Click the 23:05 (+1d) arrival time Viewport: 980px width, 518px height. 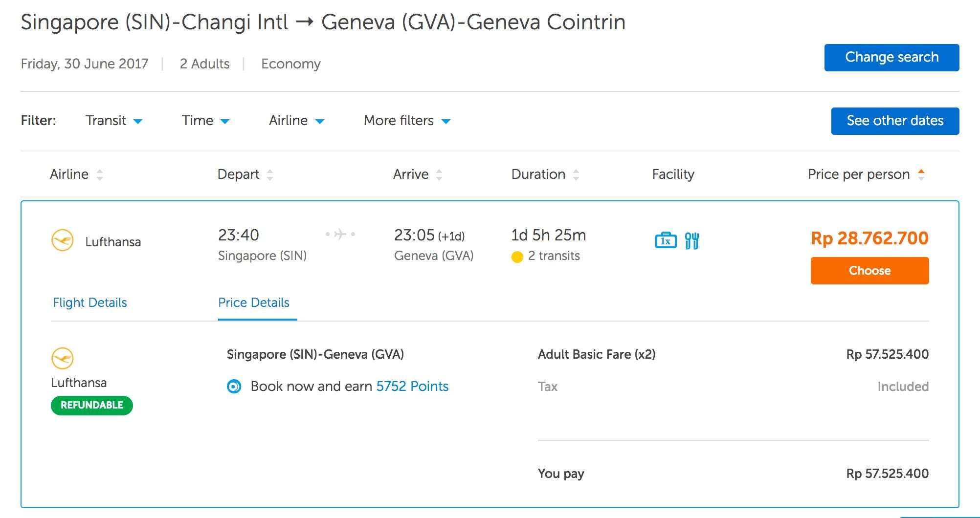pyautogui.click(x=429, y=235)
